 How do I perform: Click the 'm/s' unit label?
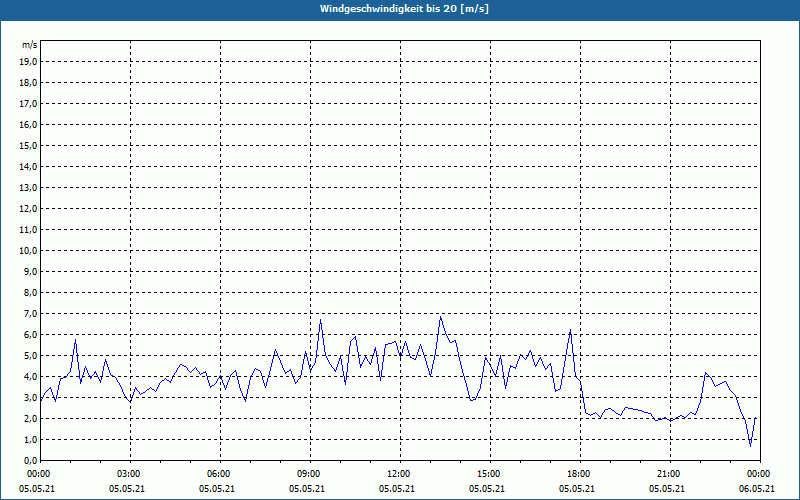coord(30,45)
